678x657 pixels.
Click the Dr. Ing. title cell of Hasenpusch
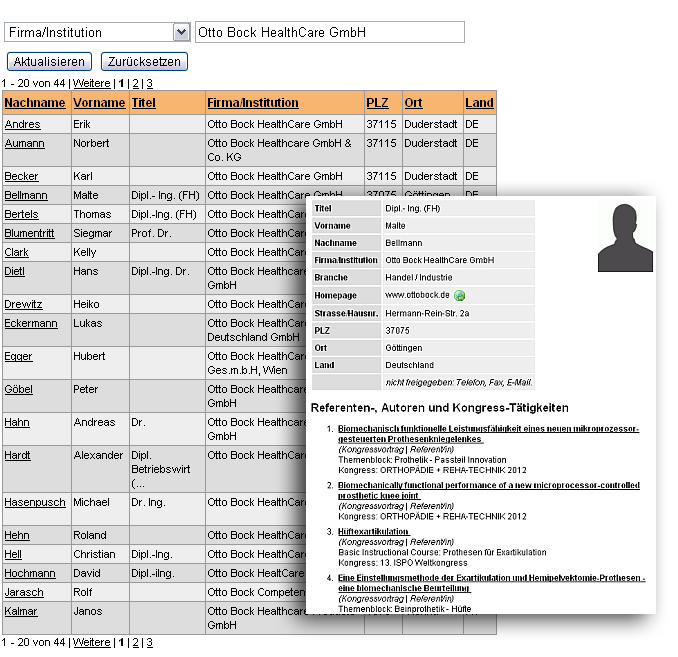pyautogui.click(x=167, y=509)
